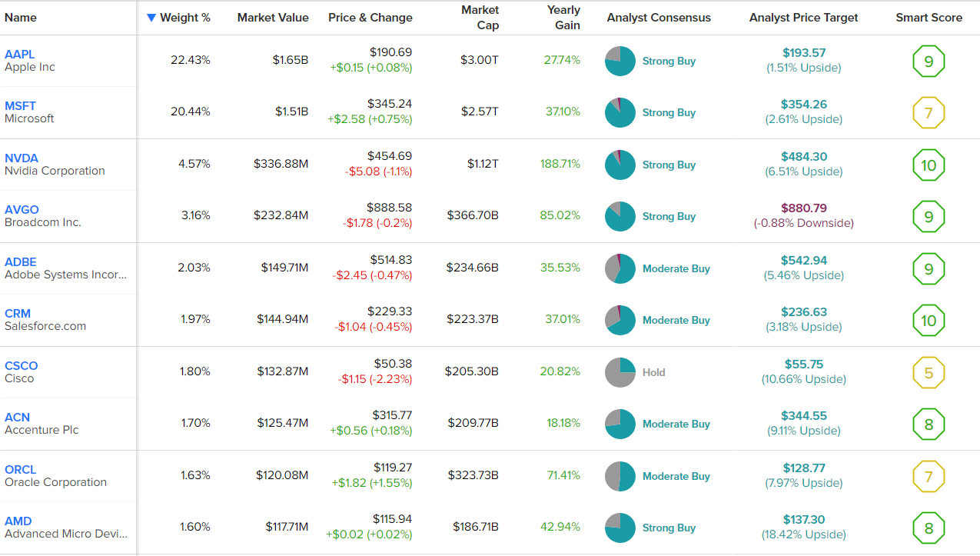Sort by Name column header

[21, 18]
